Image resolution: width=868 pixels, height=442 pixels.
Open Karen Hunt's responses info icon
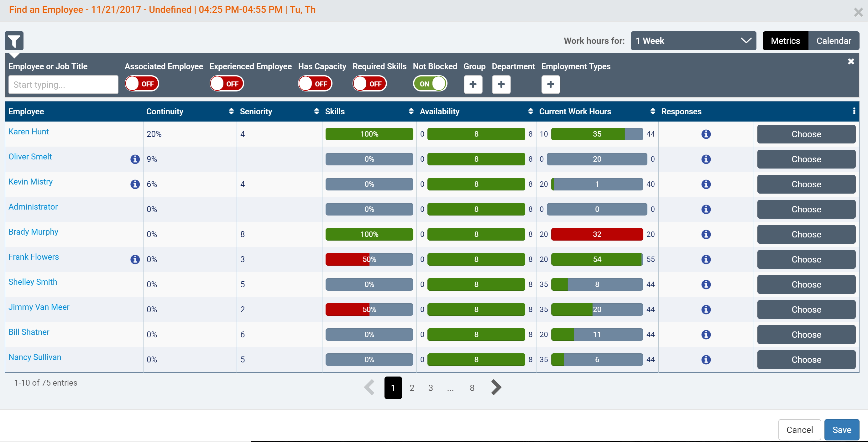[706, 134]
